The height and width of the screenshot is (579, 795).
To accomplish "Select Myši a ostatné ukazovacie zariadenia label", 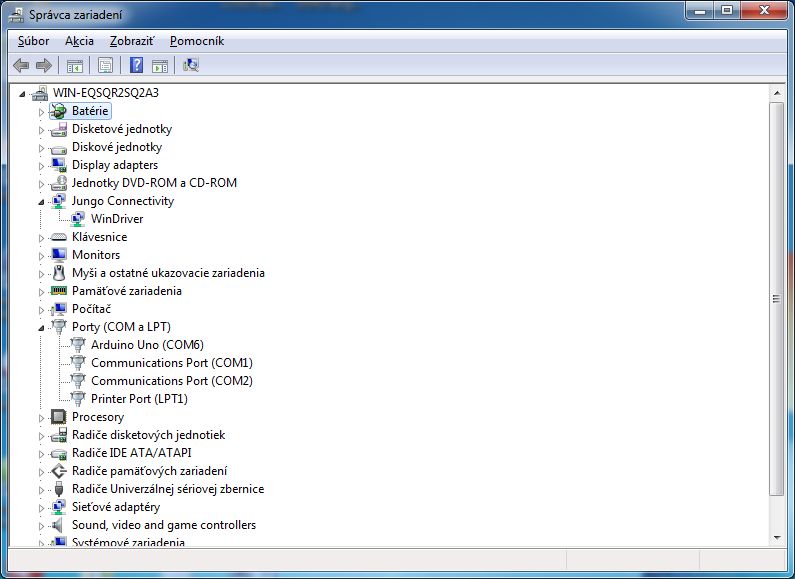I will 168,273.
